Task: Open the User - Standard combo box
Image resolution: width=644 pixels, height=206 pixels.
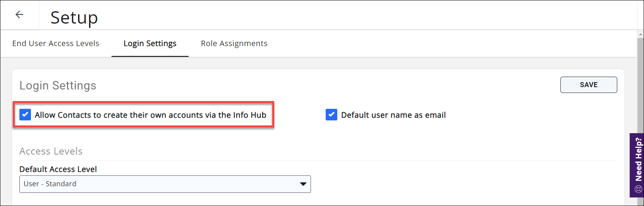Action: 165,184
